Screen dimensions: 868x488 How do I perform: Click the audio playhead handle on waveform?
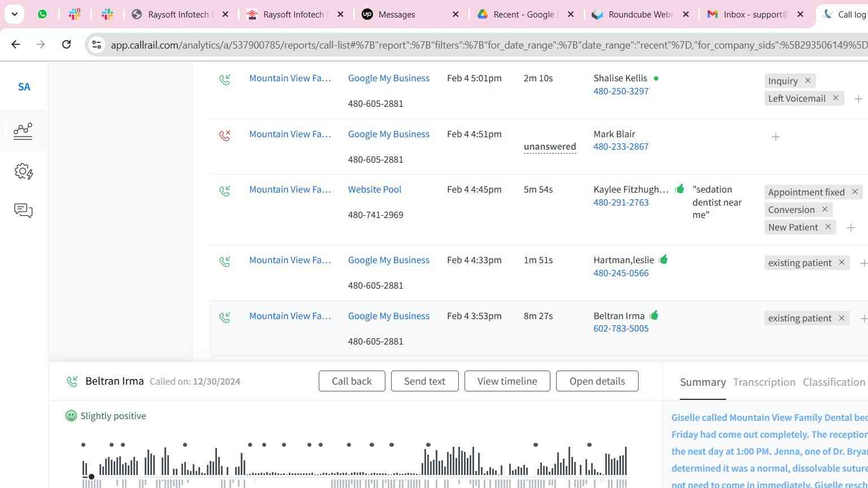pyautogui.click(x=91, y=477)
